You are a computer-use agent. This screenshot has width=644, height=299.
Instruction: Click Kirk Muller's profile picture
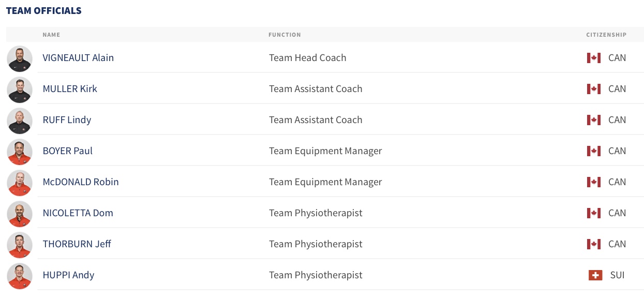click(x=20, y=89)
